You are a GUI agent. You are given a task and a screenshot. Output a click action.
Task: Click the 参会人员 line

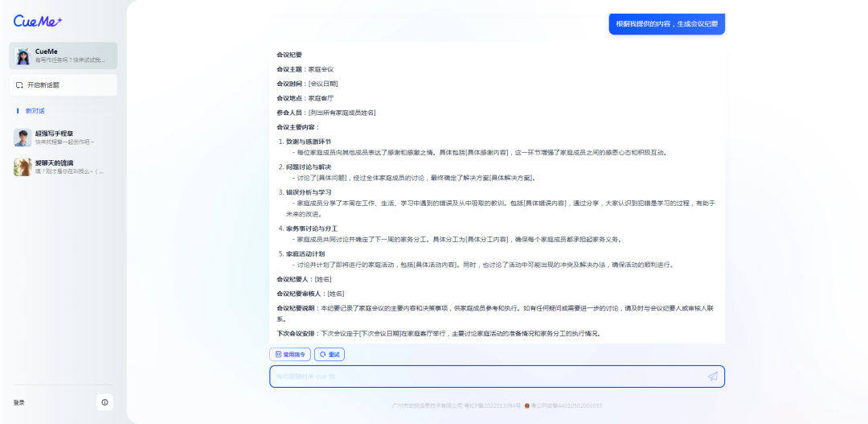[326, 113]
